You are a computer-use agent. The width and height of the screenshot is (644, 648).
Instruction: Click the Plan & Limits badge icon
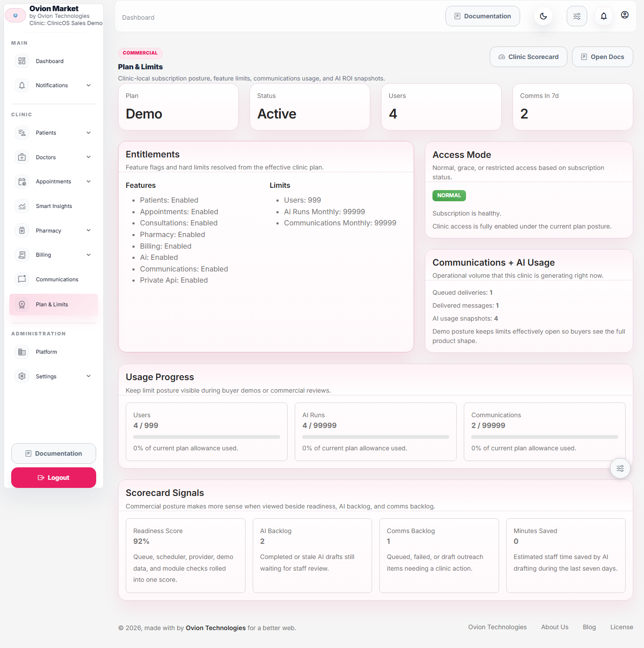[x=22, y=305]
